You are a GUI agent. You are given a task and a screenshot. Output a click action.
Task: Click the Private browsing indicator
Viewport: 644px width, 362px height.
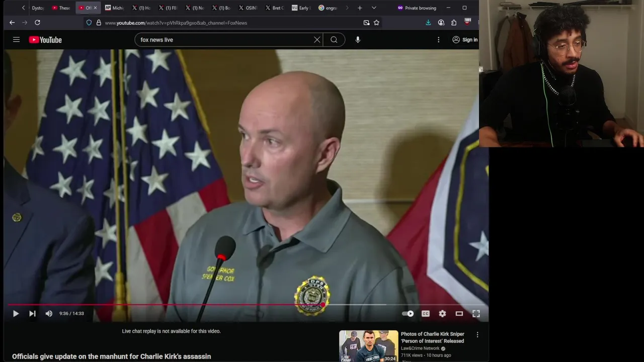[417, 8]
